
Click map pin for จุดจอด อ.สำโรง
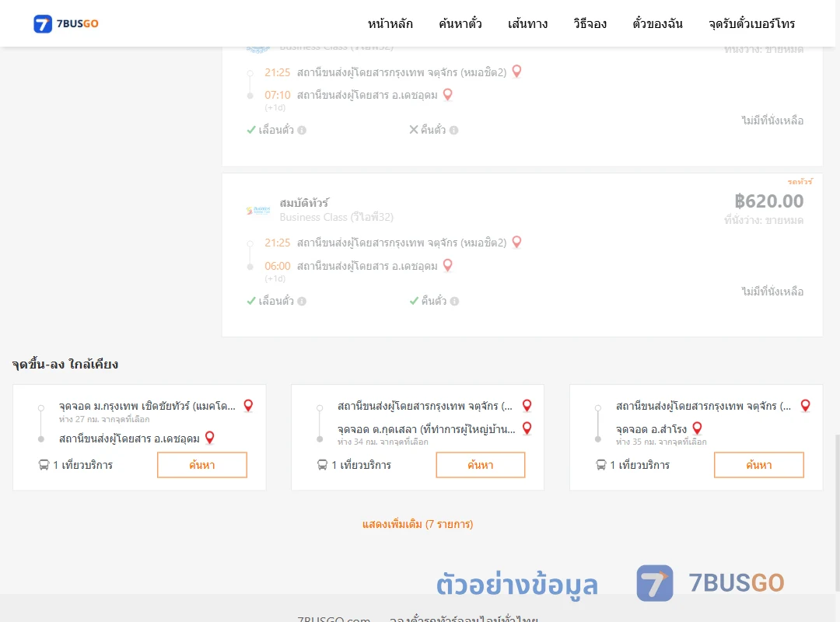click(x=697, y=428)
